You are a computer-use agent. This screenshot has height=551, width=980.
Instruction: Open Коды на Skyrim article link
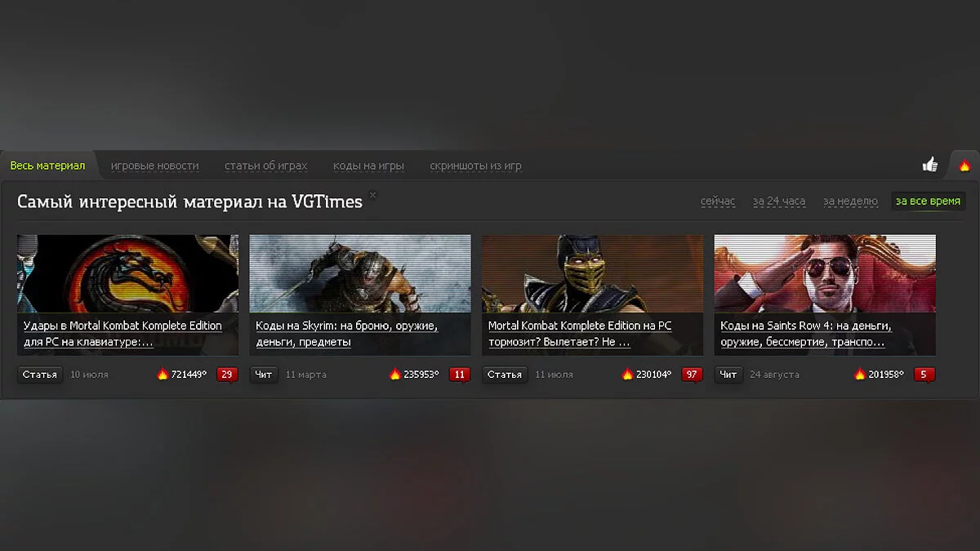[x=347, y=334]
